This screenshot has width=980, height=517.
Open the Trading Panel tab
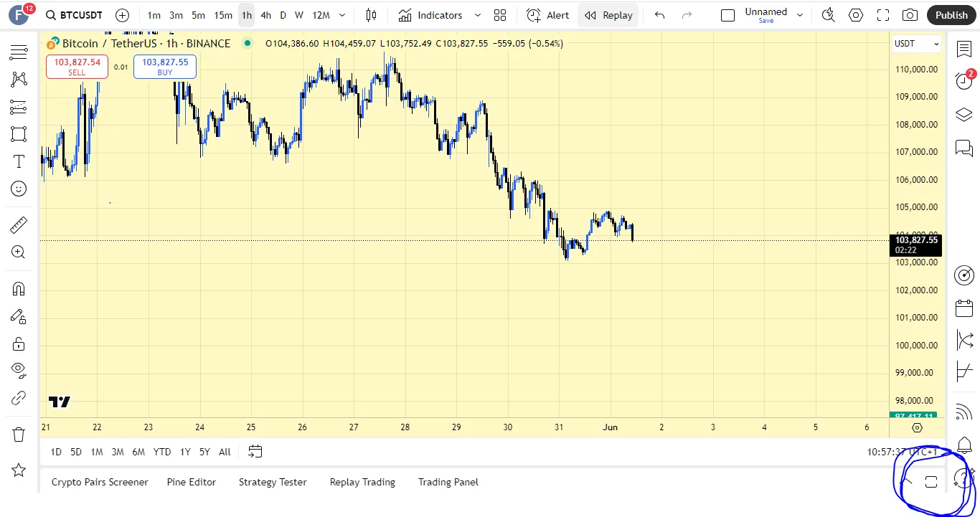pos(448,482)
